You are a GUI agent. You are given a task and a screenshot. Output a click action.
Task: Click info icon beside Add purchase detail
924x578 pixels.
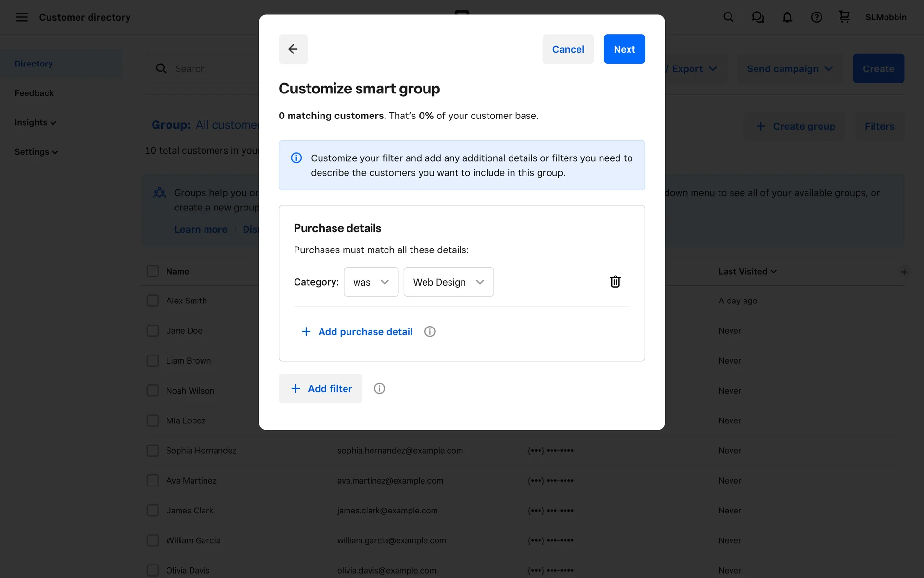(430, 331)
